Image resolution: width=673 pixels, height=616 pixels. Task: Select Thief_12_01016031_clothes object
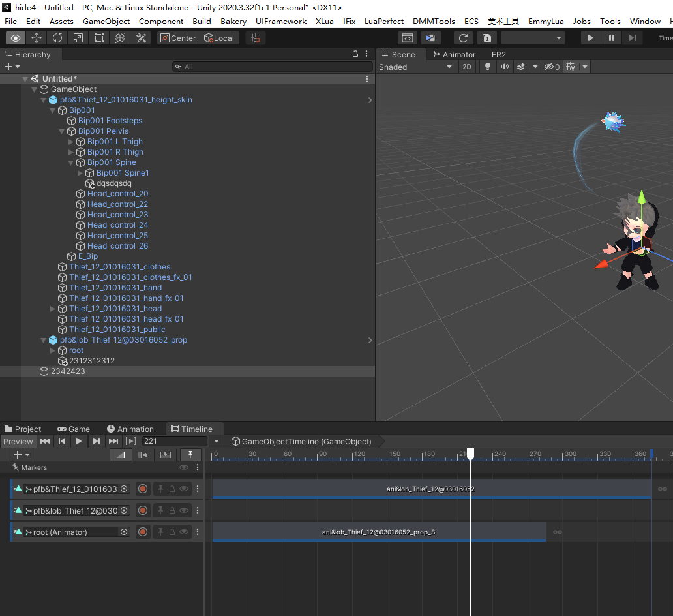pos(120,267)
